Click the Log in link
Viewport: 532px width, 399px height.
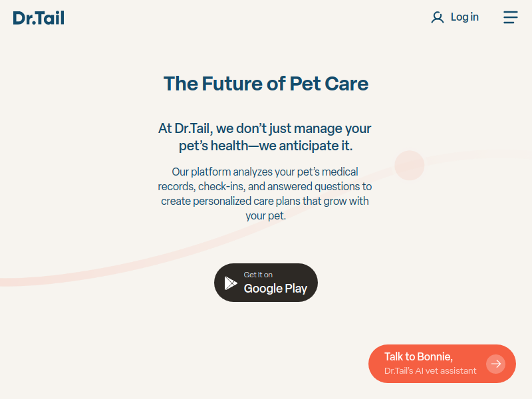464,17
